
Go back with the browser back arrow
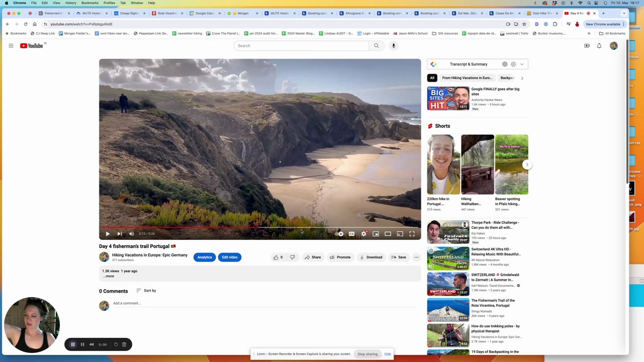pos(8,24)
